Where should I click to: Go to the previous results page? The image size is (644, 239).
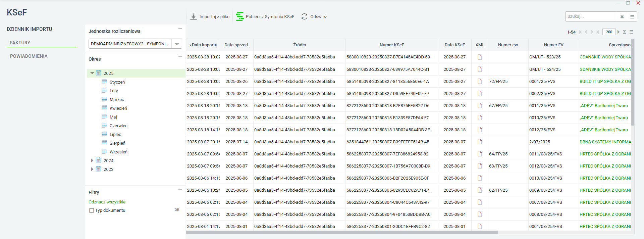coord(586,32)
